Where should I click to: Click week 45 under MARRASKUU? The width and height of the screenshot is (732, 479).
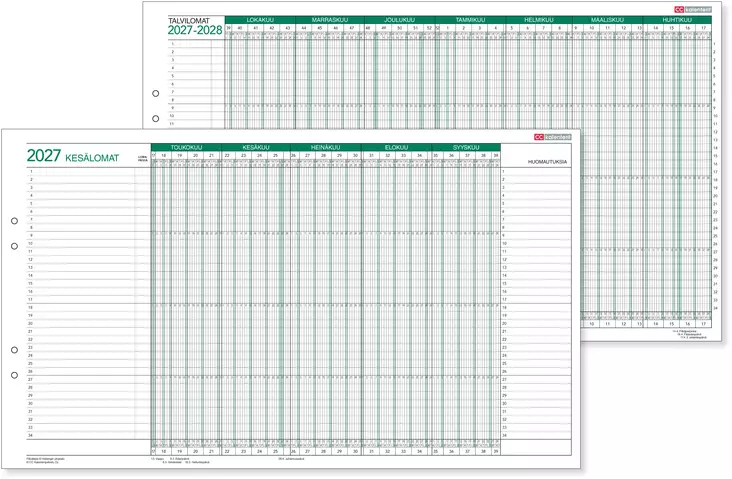click(x=320, y=28)
